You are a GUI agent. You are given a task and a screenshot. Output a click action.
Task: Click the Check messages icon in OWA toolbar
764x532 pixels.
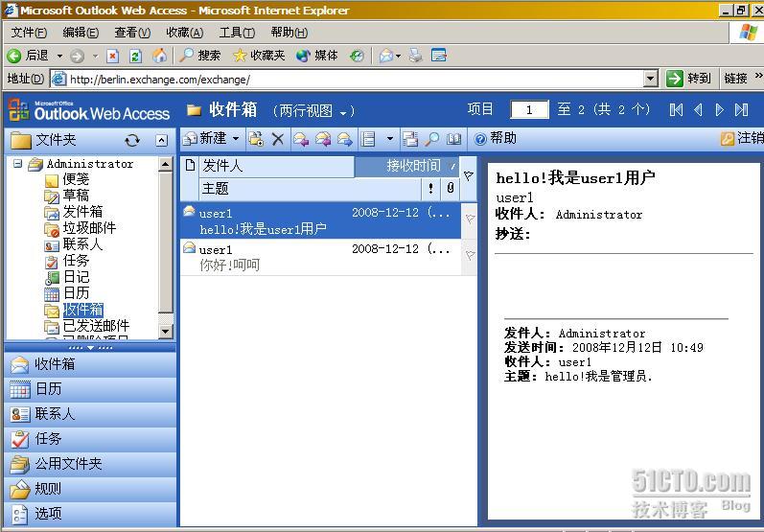point(410,139)
